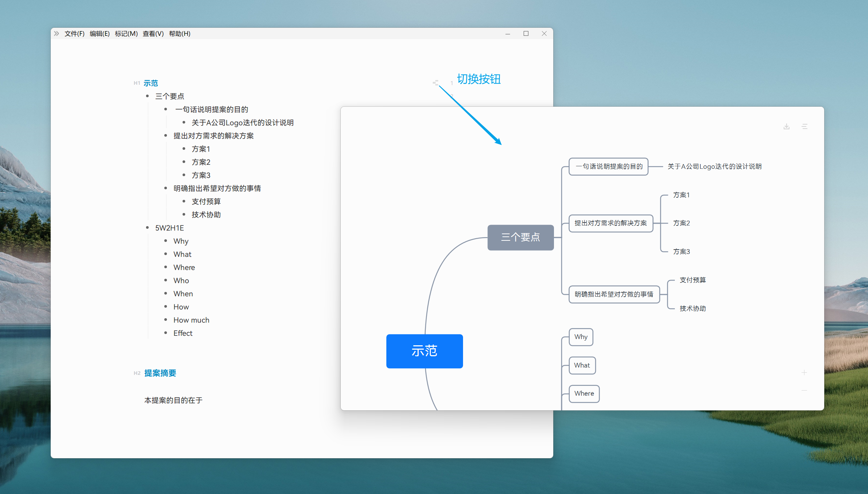Click list item How in the editor
The height and width of the screenshot is (494, 868).
click(181, 307)
